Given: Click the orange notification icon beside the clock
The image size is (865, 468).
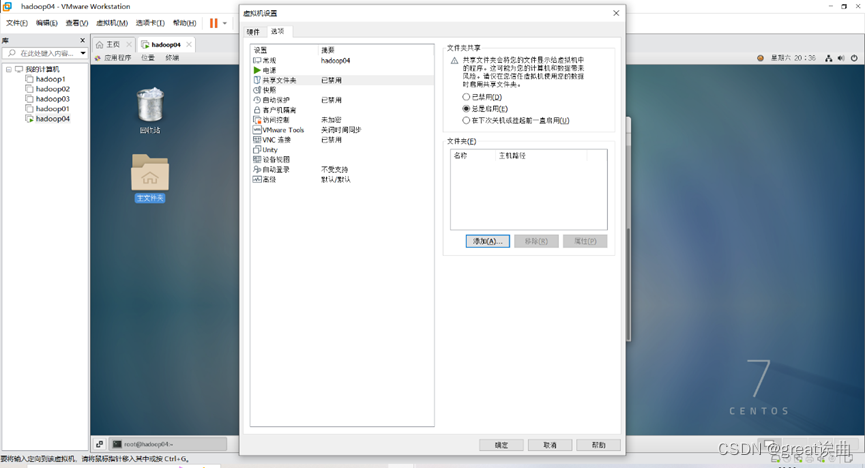Looking at the screenshot, I should [761, 58].
